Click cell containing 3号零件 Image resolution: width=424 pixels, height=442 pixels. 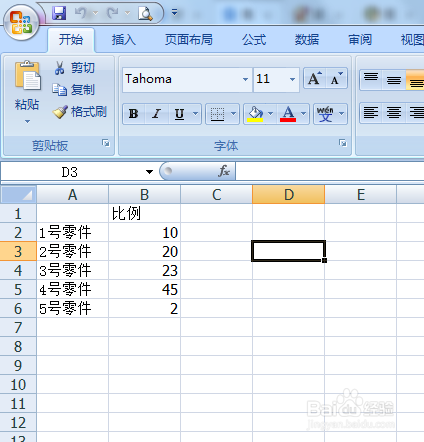point(72,270)
